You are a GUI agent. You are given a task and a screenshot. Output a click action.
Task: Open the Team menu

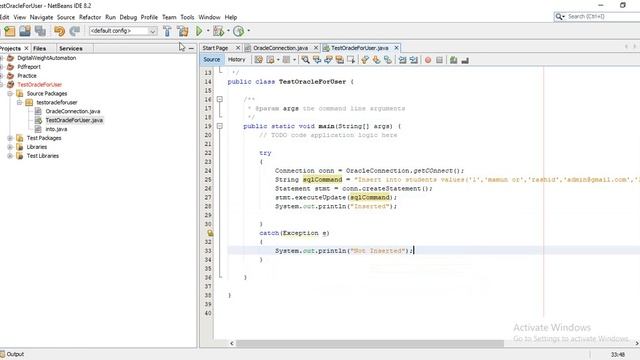169,17
